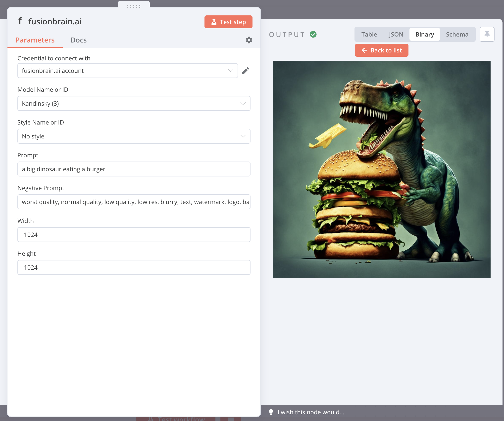504x421 pixels.
Task: Click the generated dinosaur burger image
Action: (x=381, y=169)
